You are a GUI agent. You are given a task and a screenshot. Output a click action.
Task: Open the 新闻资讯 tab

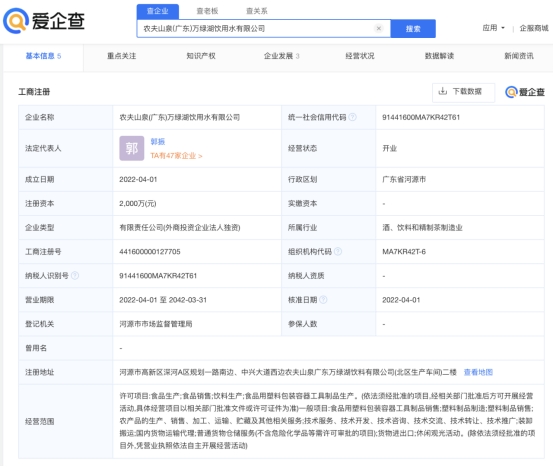click(519, 56)
